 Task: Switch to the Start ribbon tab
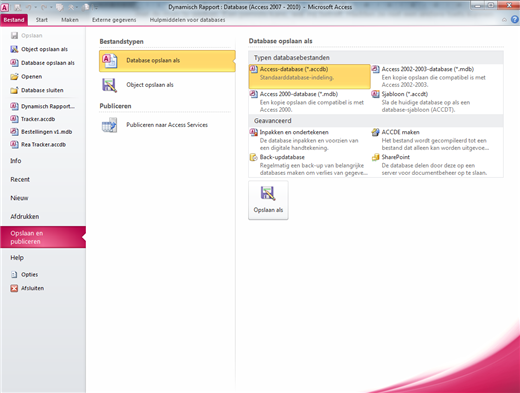point(42,20)
